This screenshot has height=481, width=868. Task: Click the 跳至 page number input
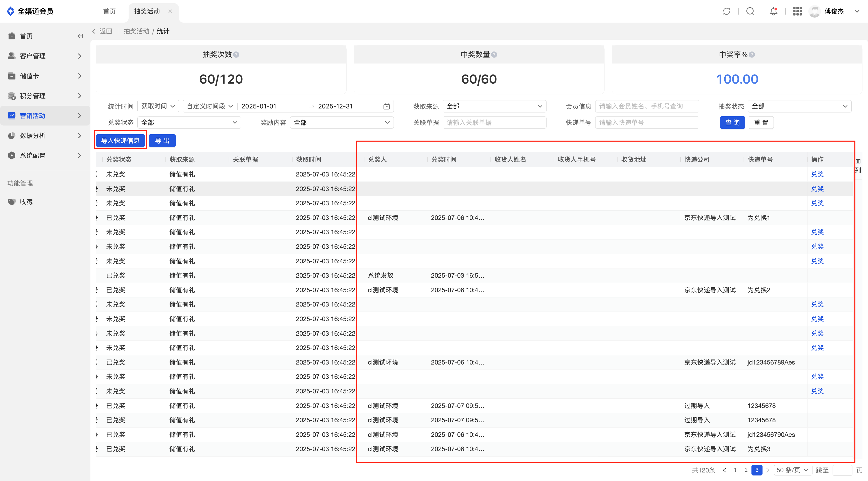click(842, 470)
